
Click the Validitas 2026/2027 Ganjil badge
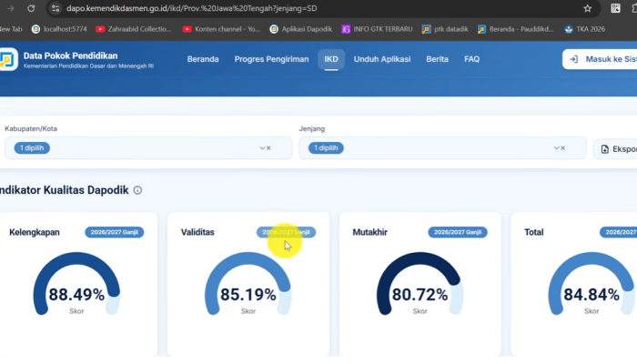pyautogui.click(x=286, y=232)
